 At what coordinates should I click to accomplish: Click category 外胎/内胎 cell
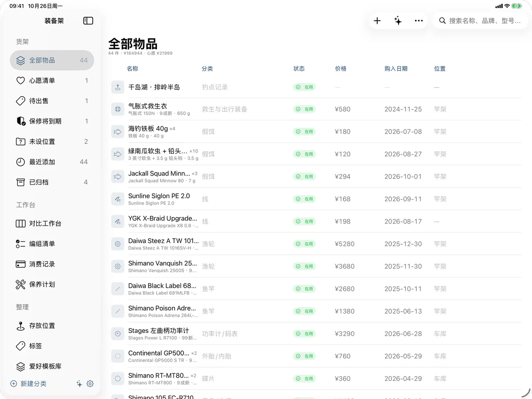click(x=216, y=356)
